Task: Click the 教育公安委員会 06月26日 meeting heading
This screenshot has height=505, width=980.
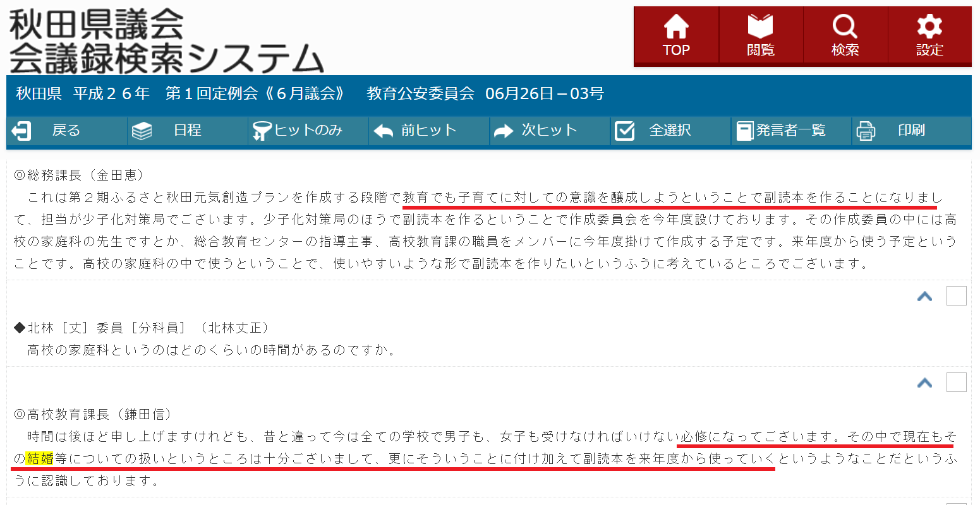Action: pos(485,94)
